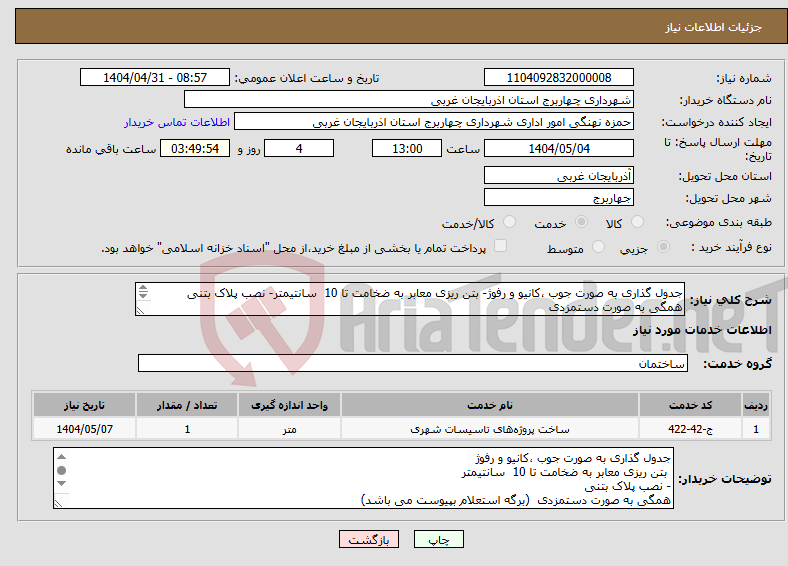Click the جزئیات اطلاعات نیاز header title
The image size is (788, 566).
[x=714, y=27]
